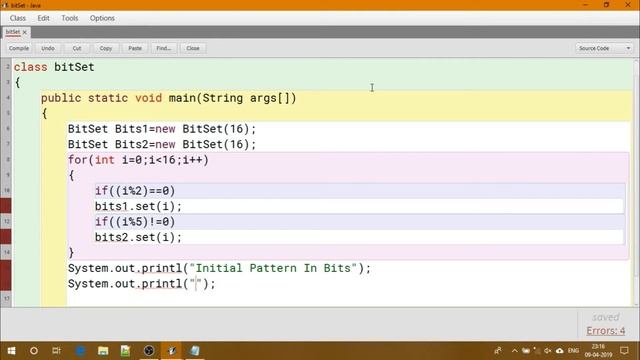Click the battery tray icon
This screenshot has height=360, width=640.
pos(526,351)
